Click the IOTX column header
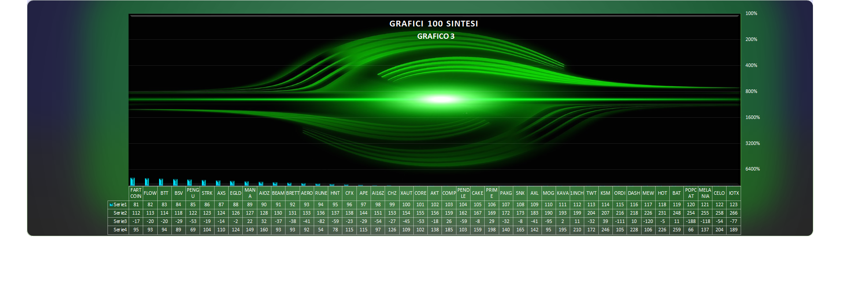Viewport: 868px width, 297px height. 734,193
